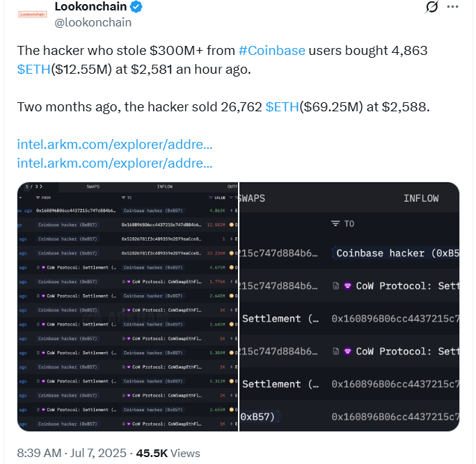Click the Coinbase hacker (0xB5 label in right image
This screenshot has width=476, height=464.
(x=396, y=253)
